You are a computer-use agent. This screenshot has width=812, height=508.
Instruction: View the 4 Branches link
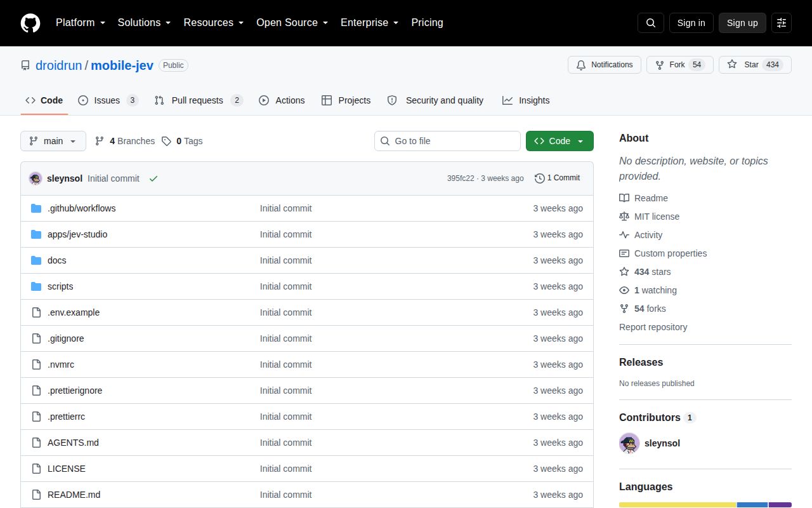[x=125, y=141]
